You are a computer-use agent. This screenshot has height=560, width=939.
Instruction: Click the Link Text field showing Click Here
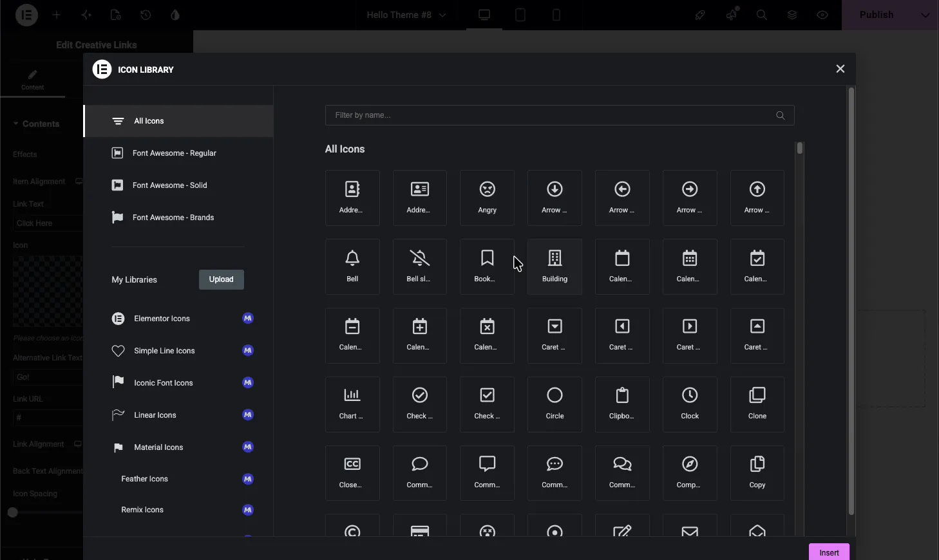pos(48,223)
